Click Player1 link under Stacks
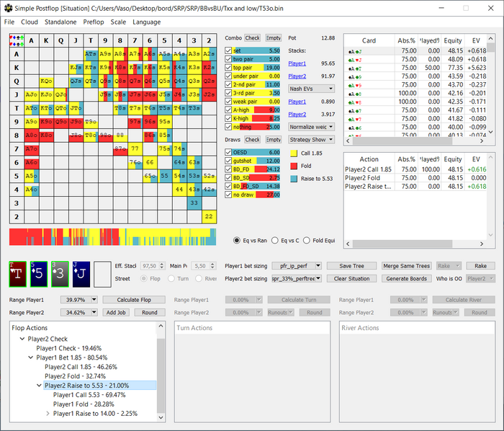This screenshot has width=504, height=431. pyautogui.click(x=297, y=63)
